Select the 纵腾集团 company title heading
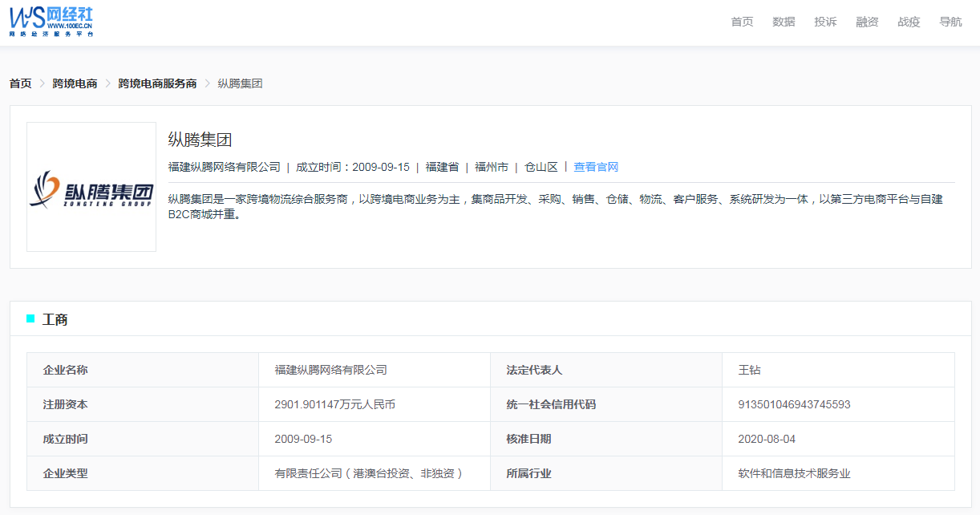Viewport: 980px width, 515px height. point(200,140)
